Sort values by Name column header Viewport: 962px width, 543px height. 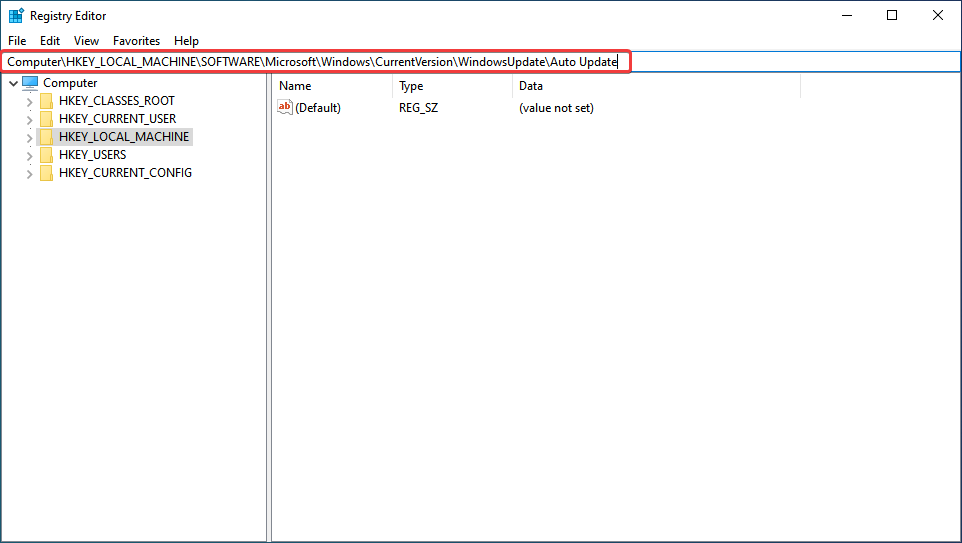point(332,86)
